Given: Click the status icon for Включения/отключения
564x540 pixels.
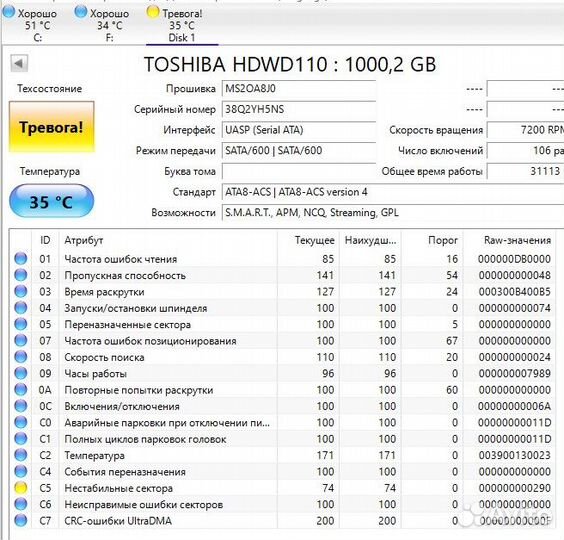Looking at the screenshot, I should point(21,406).
